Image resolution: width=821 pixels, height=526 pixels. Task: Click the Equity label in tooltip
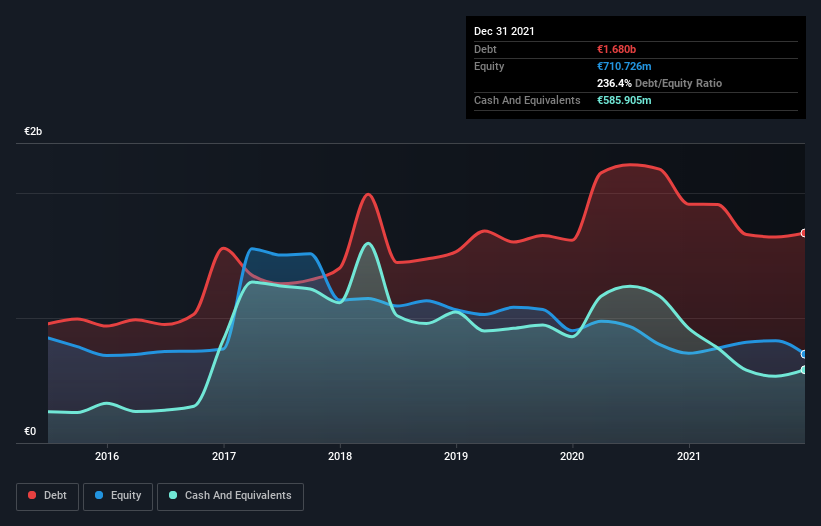tap(489, 66)
